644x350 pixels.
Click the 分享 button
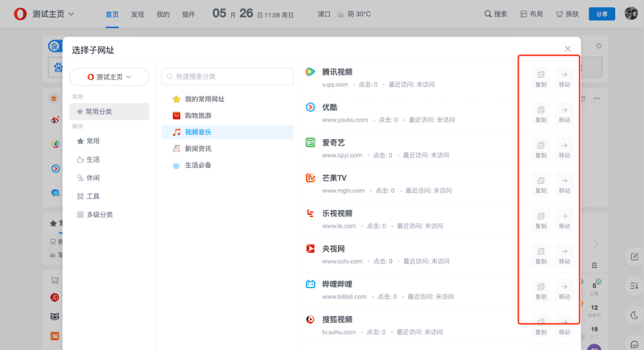click(x=601, y=14)
